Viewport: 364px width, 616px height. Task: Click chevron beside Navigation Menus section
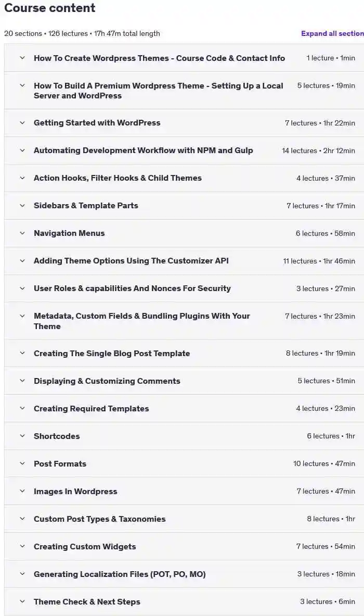tap(22, 233)
